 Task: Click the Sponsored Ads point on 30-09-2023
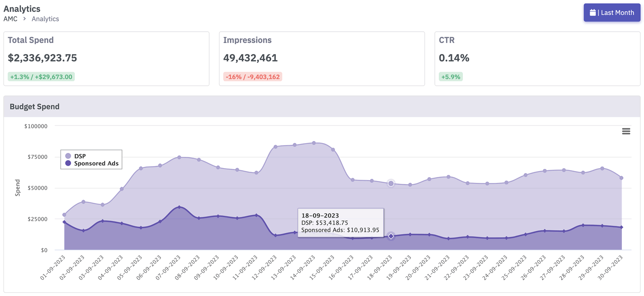pos(621,227)
